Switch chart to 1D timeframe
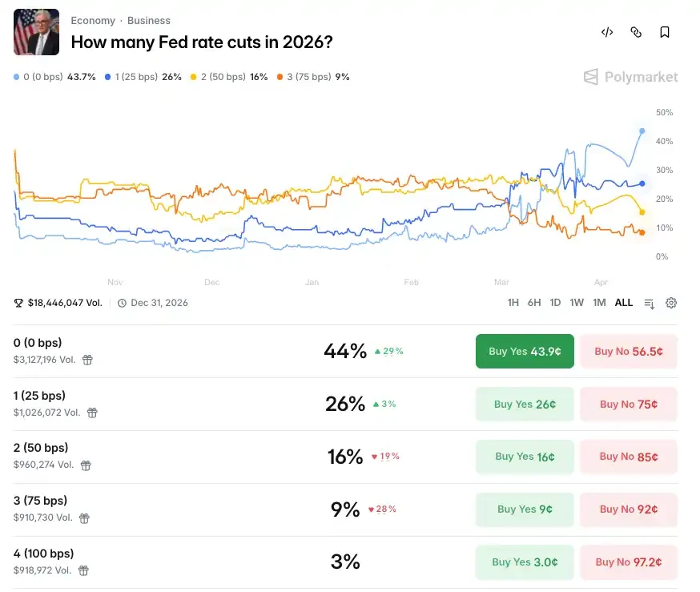Viewport: 700px width, 592px height. click(x=555, y=303)
